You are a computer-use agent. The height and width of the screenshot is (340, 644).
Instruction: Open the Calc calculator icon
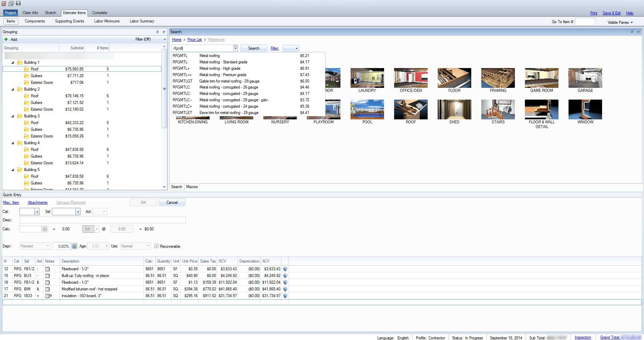[45, 229]
